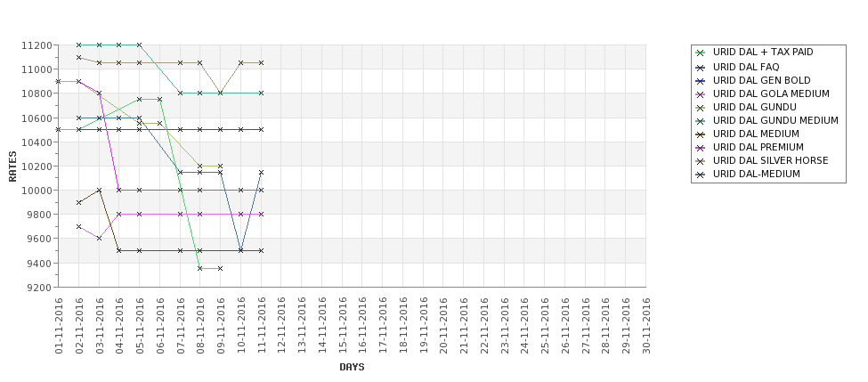Click the 11100 data point on 02-11-2016
This screenshot has width=868, height=382.
click(x=78, y=58)
